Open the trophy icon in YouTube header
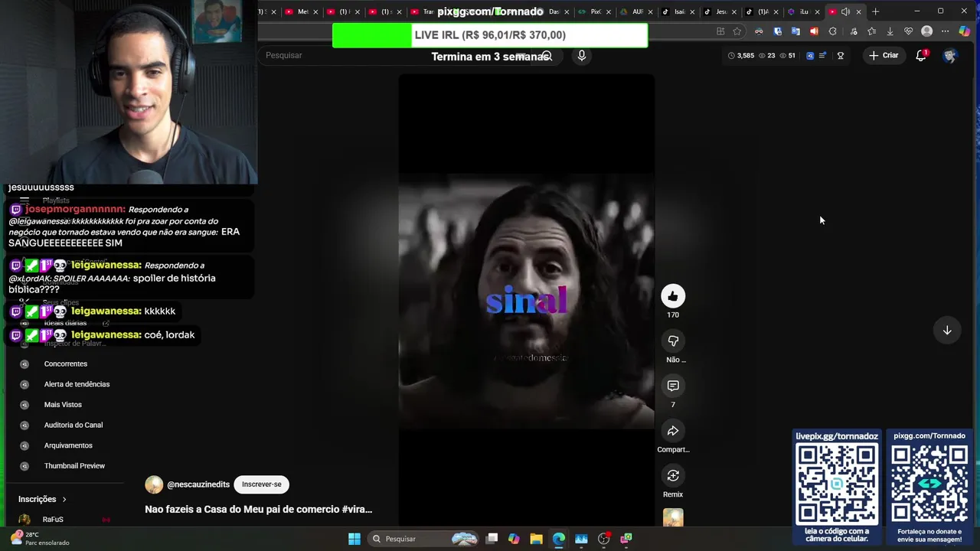Screen dimensions: 980x551 (x=841, y=55)
